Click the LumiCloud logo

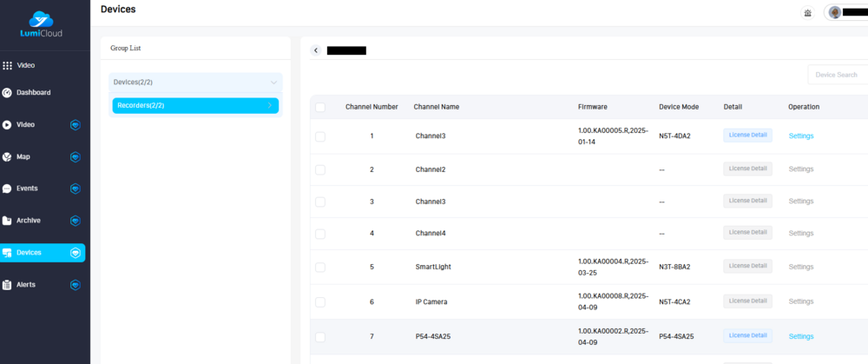[42, 24]
